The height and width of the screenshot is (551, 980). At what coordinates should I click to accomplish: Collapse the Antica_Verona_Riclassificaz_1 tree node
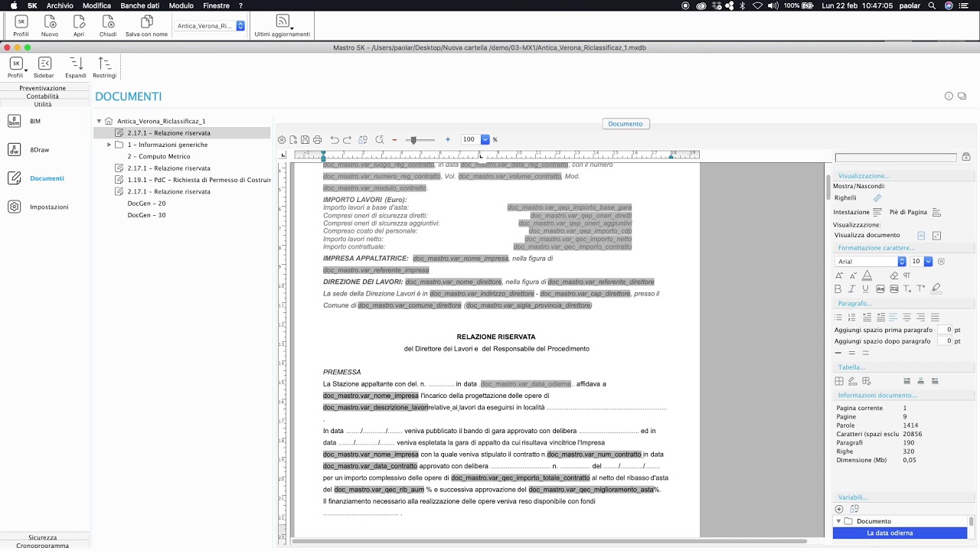tap(99, 121)
